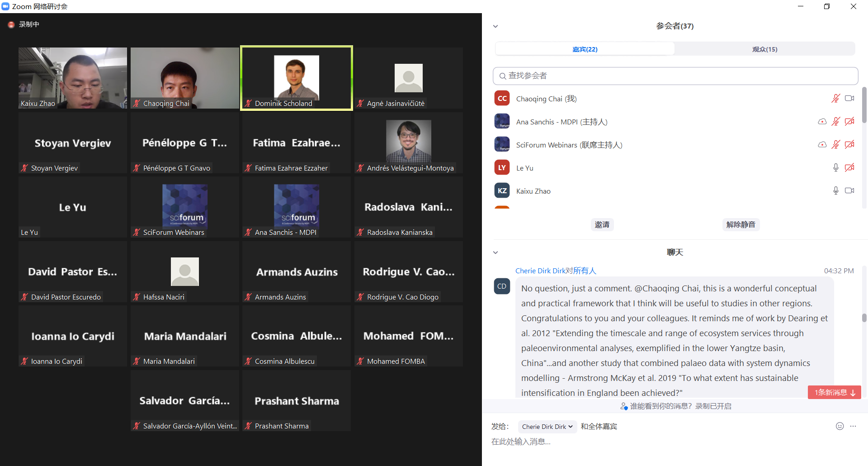Screen dimensions: 868x466
Task: Click the 解除静音 (Unmute) button
Action: click(x=741, y=224)
